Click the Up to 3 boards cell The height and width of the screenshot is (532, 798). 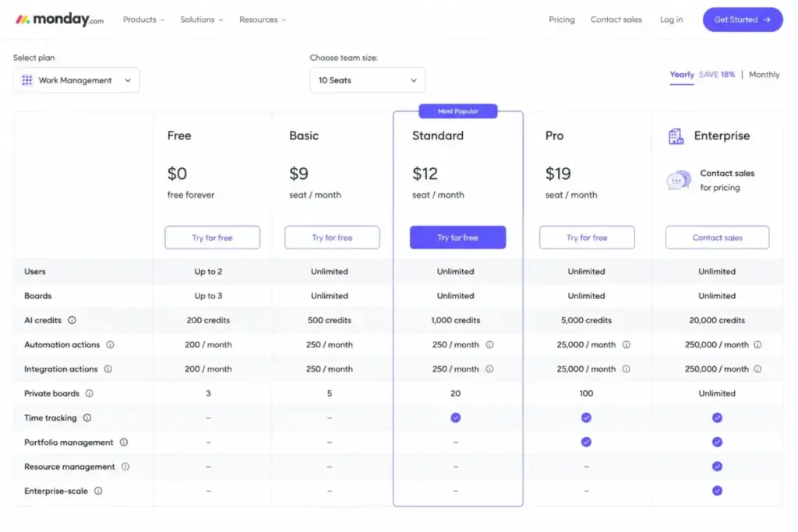pos(208,296)
